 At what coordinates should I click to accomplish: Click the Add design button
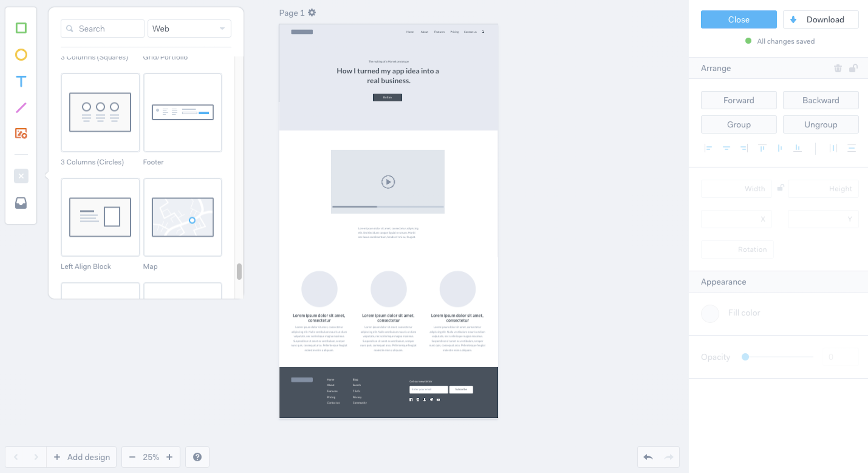(82, 457)
